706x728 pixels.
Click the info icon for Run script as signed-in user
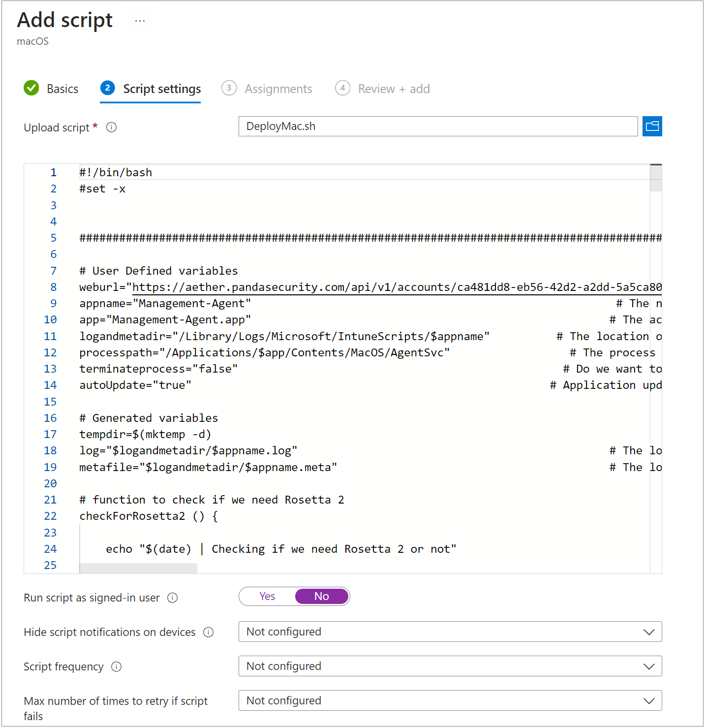coord(173,598)
